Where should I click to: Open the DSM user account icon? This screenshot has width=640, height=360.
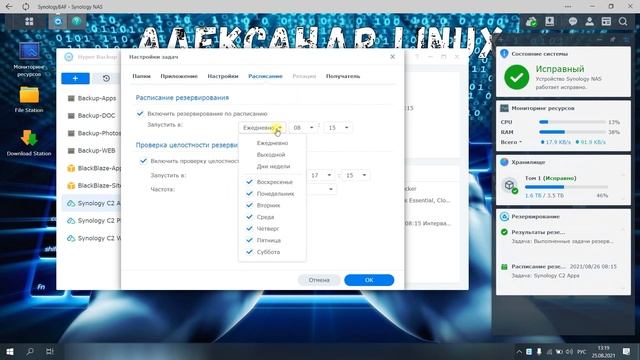pos(589,22)
